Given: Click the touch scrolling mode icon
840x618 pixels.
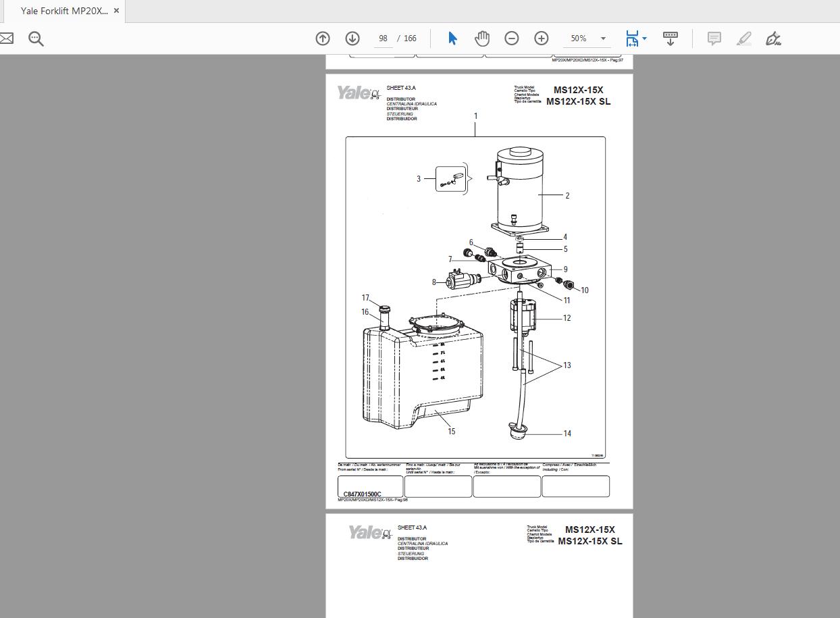Looking at the screenshot, I should [670, 38].
